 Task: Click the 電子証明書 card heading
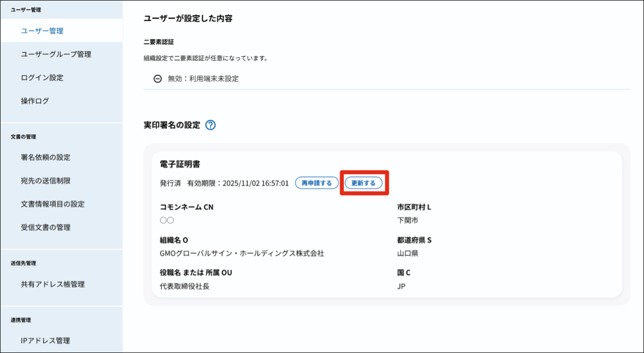(x=180, y=164)
